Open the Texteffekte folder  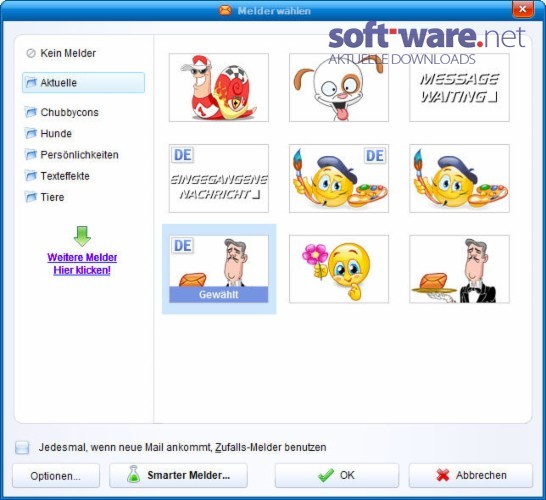tap(57, 176)
